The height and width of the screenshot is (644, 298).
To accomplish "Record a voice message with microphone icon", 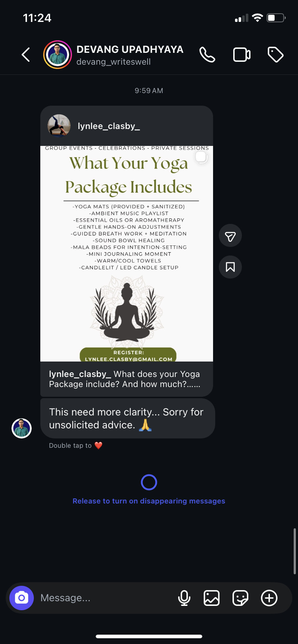I will click(x=184, y=598).
